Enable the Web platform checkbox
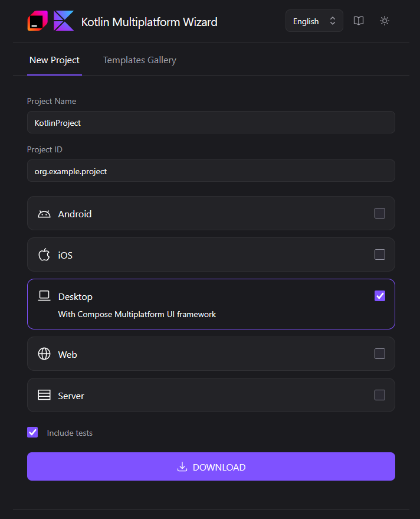Image resolution: width=420 pixels, height=519 pixels. [x=380, y=354]
